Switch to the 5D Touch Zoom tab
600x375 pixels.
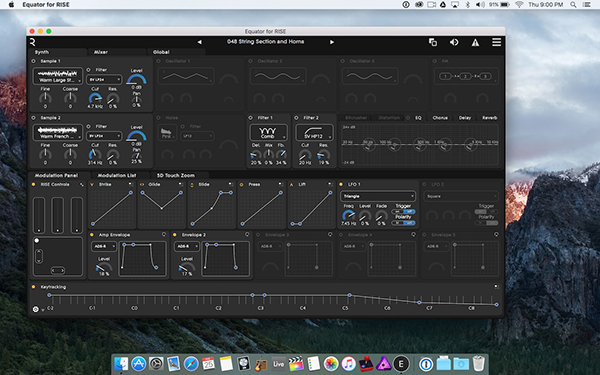point(176,175)
